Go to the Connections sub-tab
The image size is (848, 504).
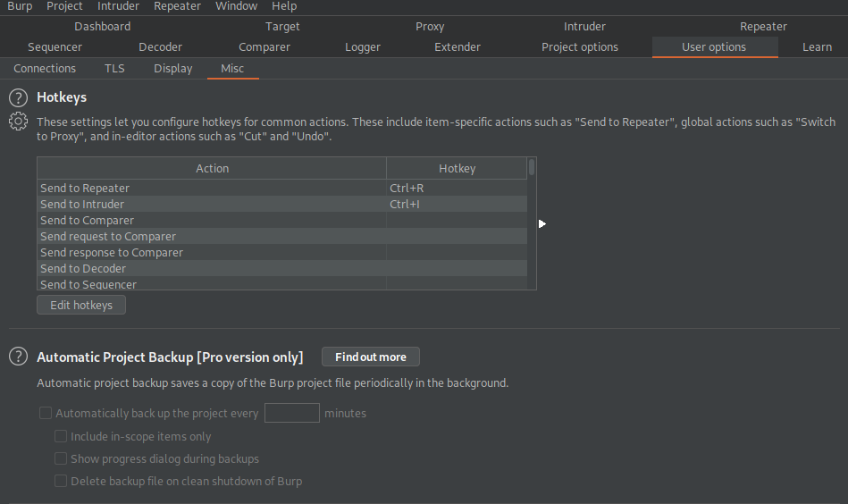[x=45, y=69]
